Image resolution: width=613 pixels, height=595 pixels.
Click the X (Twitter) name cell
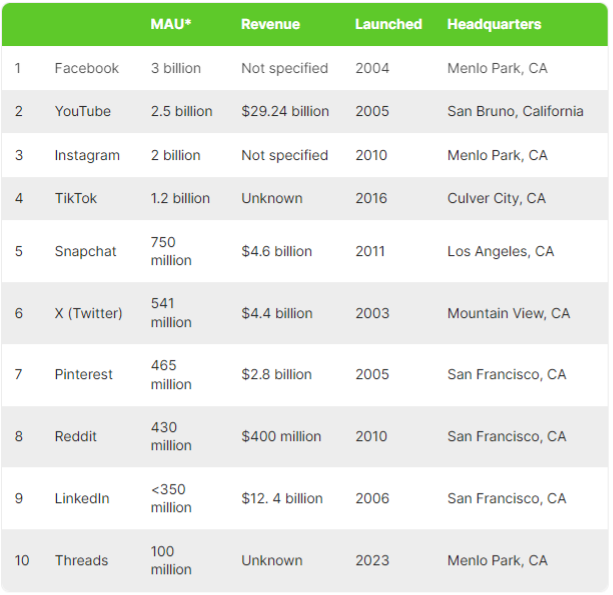88,313
